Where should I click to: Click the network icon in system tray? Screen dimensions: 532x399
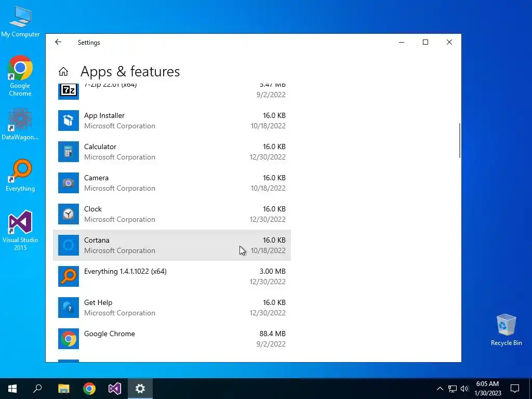pyautogui.click(x=453, y=389)
